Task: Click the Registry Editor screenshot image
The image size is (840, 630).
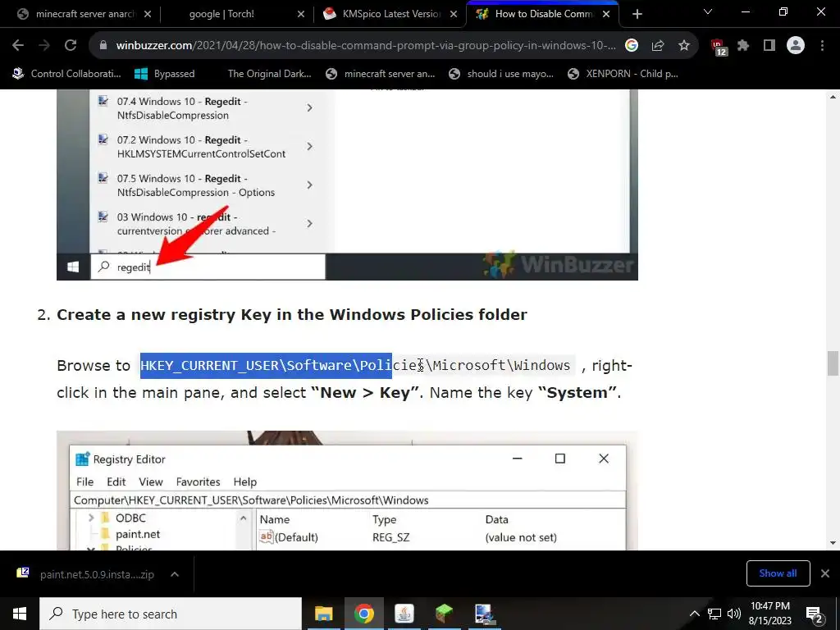Action: 347,491
